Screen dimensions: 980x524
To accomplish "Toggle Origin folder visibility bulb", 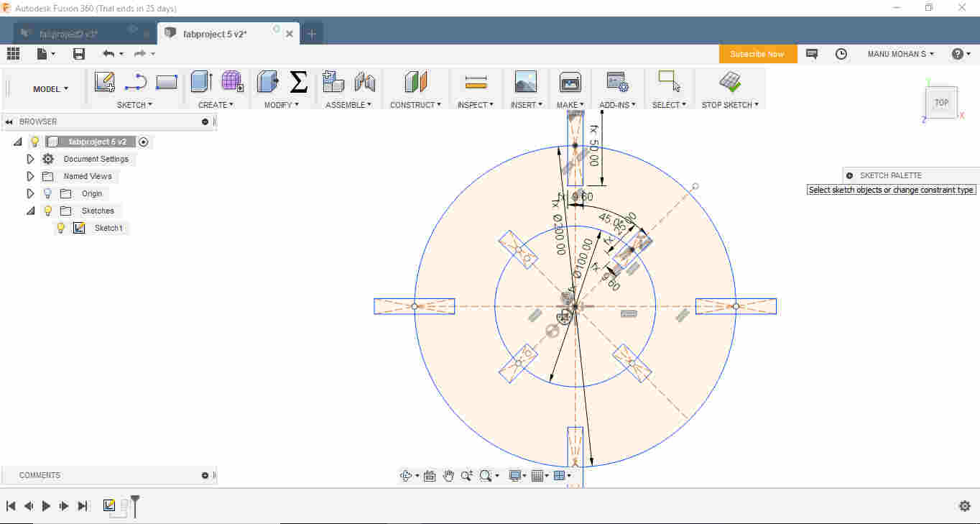I will 48,193.
